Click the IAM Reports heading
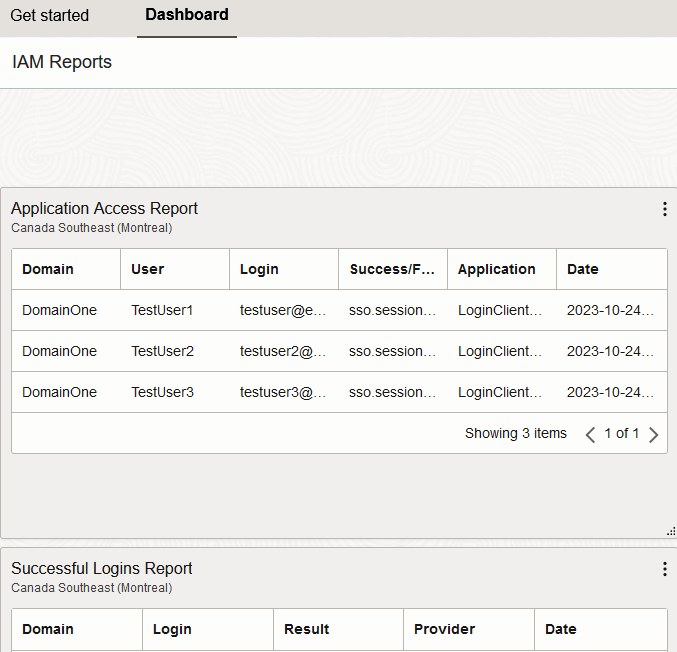The image size is (677, 652). coord(62,62)
